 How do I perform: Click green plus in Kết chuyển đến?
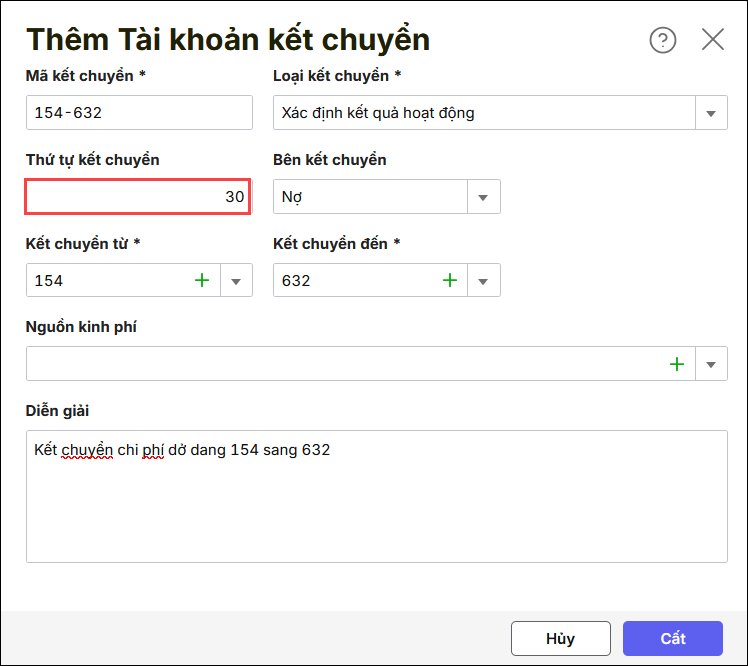450,281
